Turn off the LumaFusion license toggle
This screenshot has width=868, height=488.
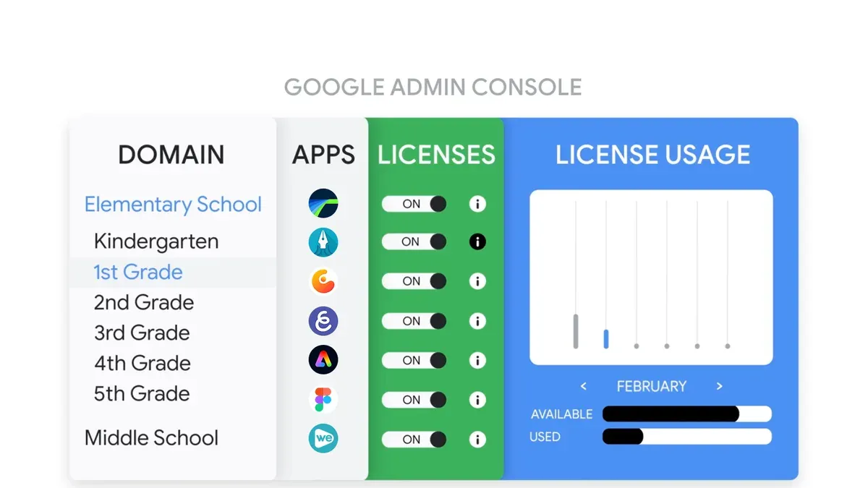point(414,204)
